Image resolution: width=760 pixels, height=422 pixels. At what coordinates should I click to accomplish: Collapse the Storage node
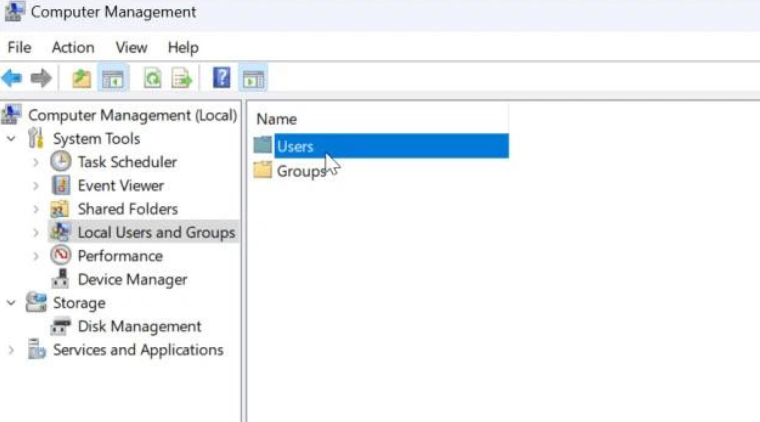tap(11, 303)
